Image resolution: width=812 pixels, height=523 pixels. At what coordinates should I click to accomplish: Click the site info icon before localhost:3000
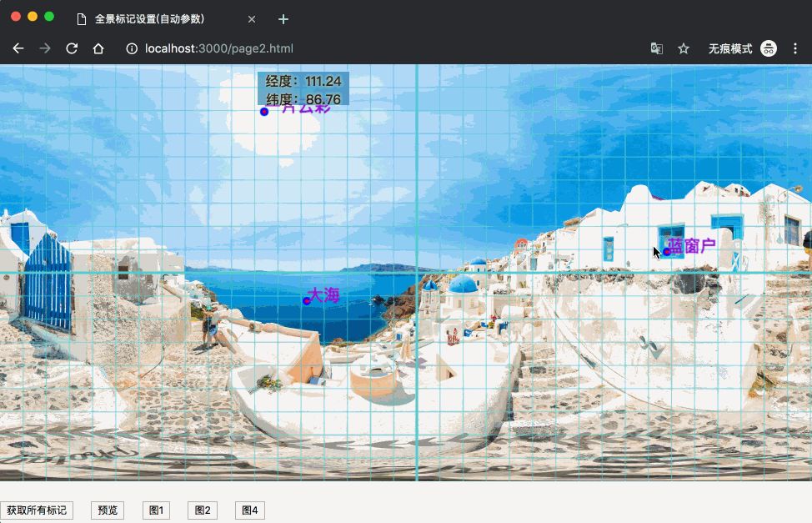click(132, 48)
